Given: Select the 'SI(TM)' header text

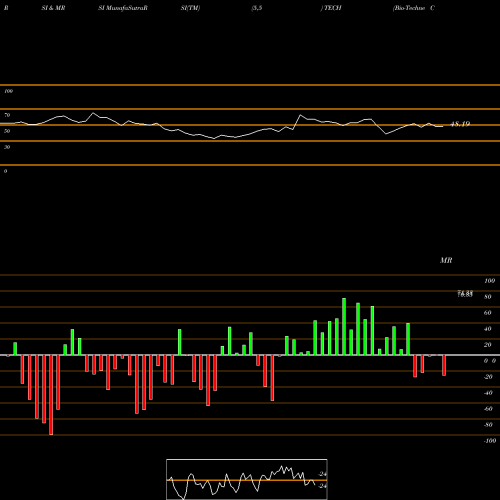Looking at the screenshot, I should pyautogui.click(x=190, y=8).
